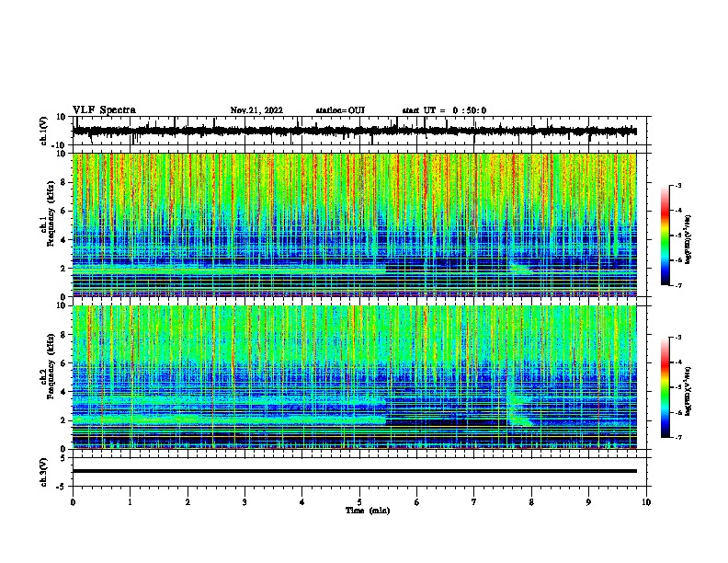Screen dimensions: 728x563
Task: Click the "station=OUJ" header label
Action: pyautogui.click(x=340, y=110)
